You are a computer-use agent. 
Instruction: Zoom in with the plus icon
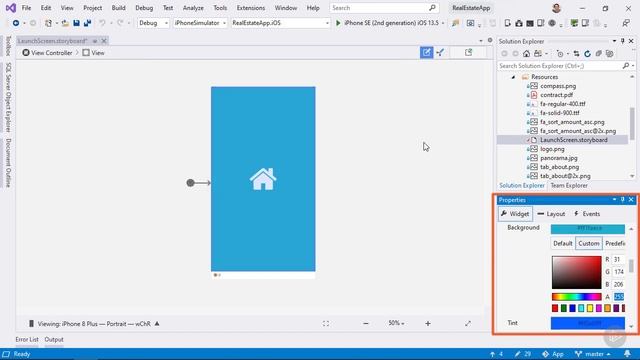click(428, 323)
